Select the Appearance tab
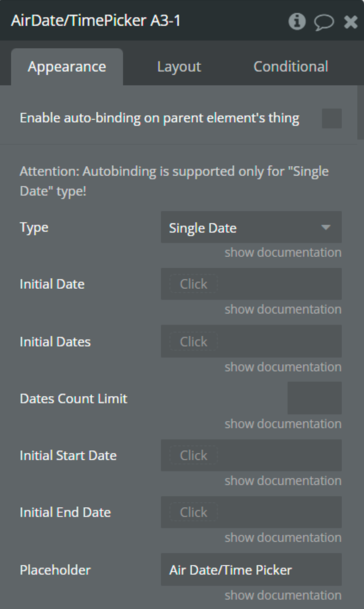The image size is (364, 609). coord(67,67)
